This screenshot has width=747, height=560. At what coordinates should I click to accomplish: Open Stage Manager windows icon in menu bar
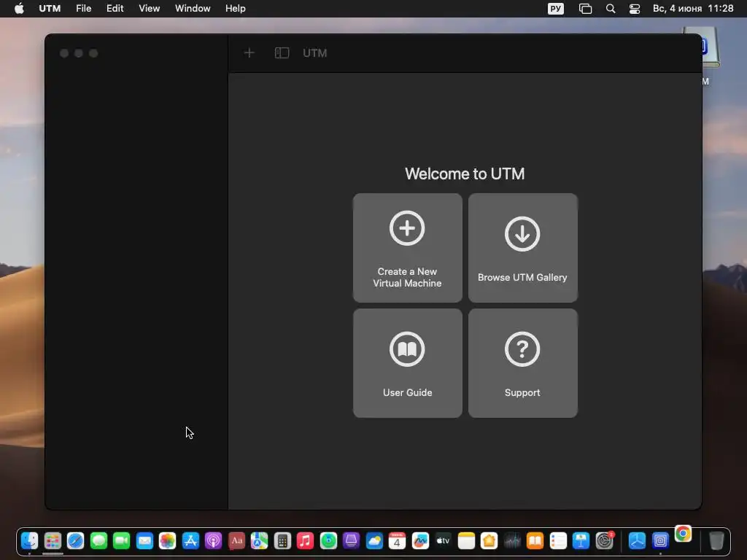(585, 9)
